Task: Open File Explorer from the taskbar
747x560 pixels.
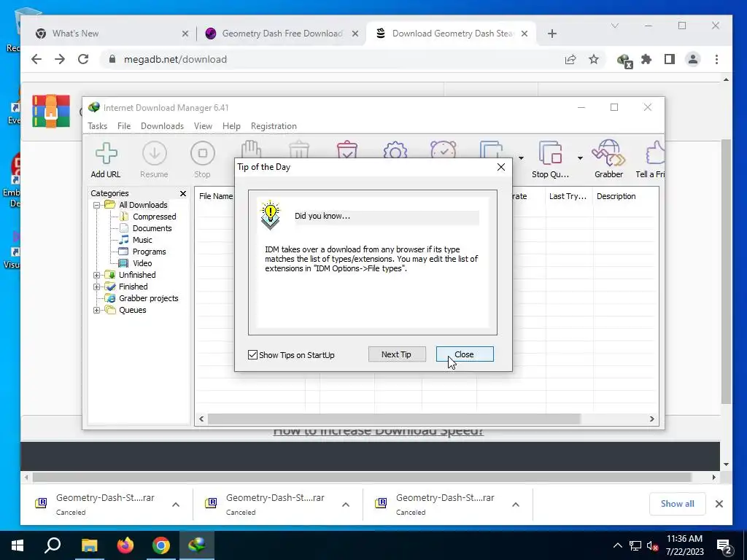Action: 89,545
